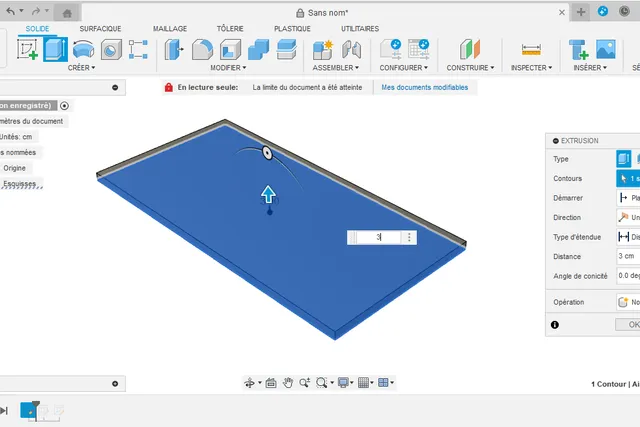640x427 pixels.
Task: Open the CONSTRUIRE dropdown menu
Action: (470, 68)
